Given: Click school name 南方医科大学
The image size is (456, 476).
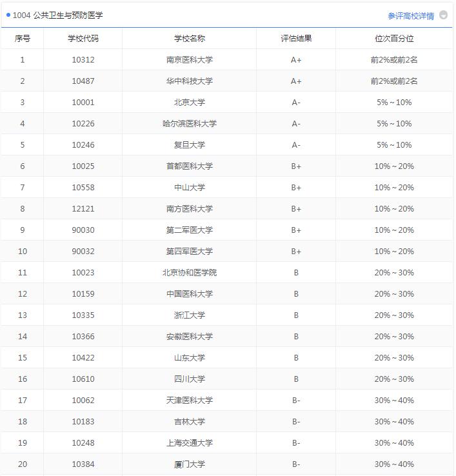Looking at the screenshot, I should 190,208.
